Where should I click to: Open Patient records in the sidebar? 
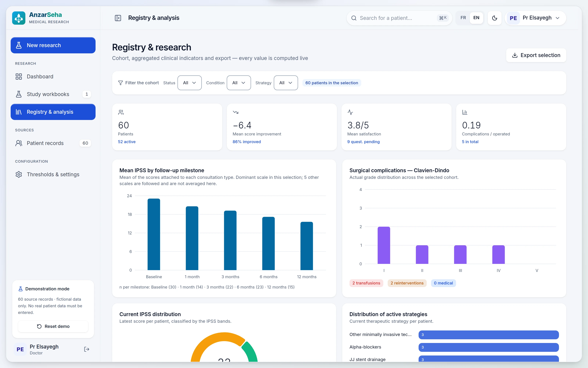pos(53,143)
